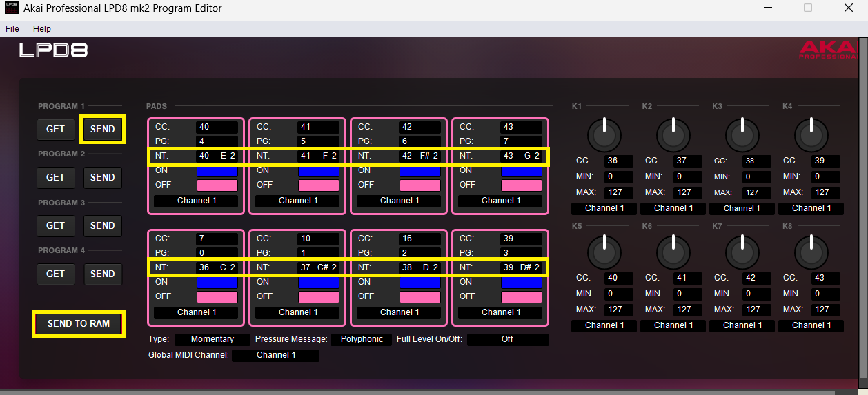Open Channel 1 dropdown of pad NT 41
This screenshot has height=395, width=868.
point(297,201)
